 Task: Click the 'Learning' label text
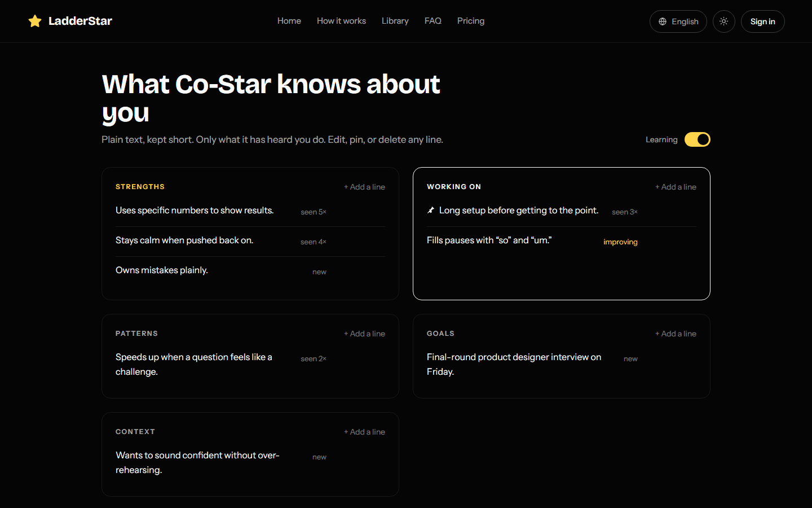[661, 139]
